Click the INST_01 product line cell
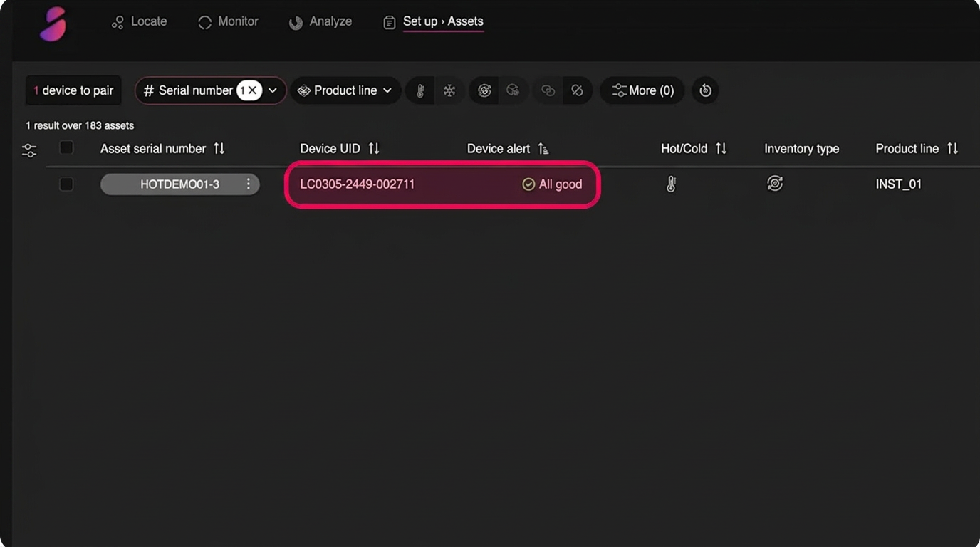This screenshot has height=547, width=980. (x=899, y=184)
